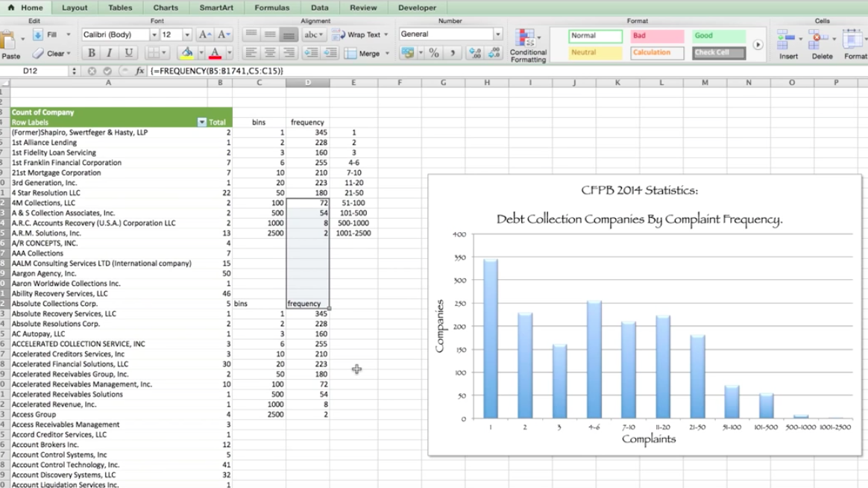868x488 pixels.
Task: Click the fx insert function icon
Action: [x=139, y=71]
